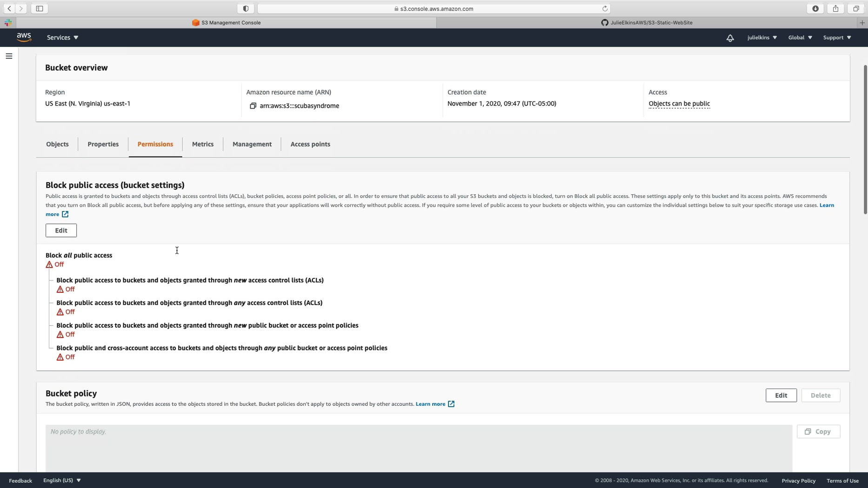Click the 'Bucket policy' heading
The width and height of the screenshot is (868, 488).
click(71, 394)
